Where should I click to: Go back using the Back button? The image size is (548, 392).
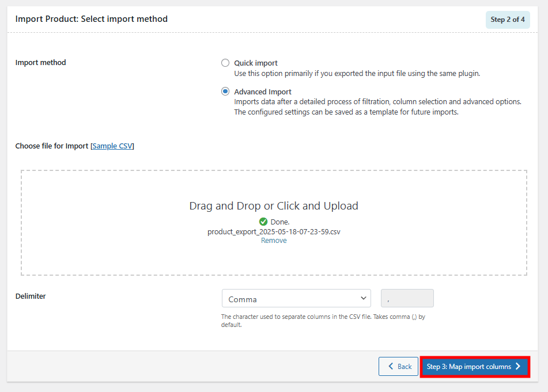point(398,367)
